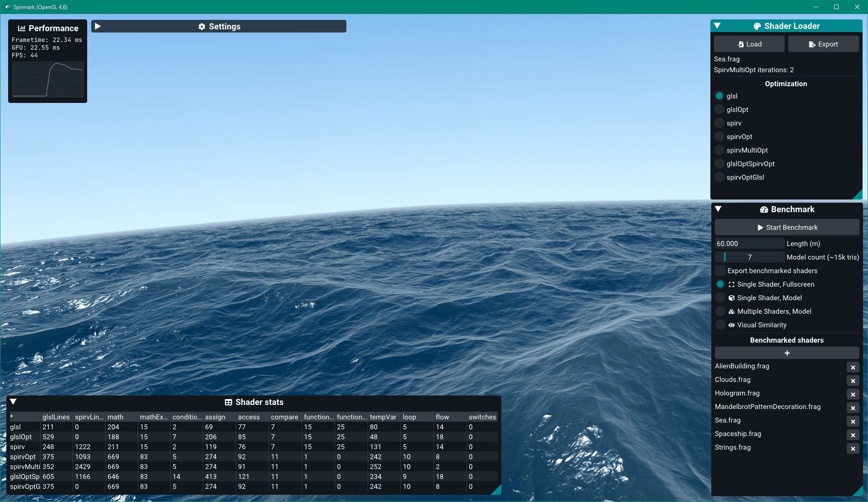The height and width of the screenshot is (502, 868).
Task: Collapse the Shader Loader panel
Action: (x=717, y=26)
